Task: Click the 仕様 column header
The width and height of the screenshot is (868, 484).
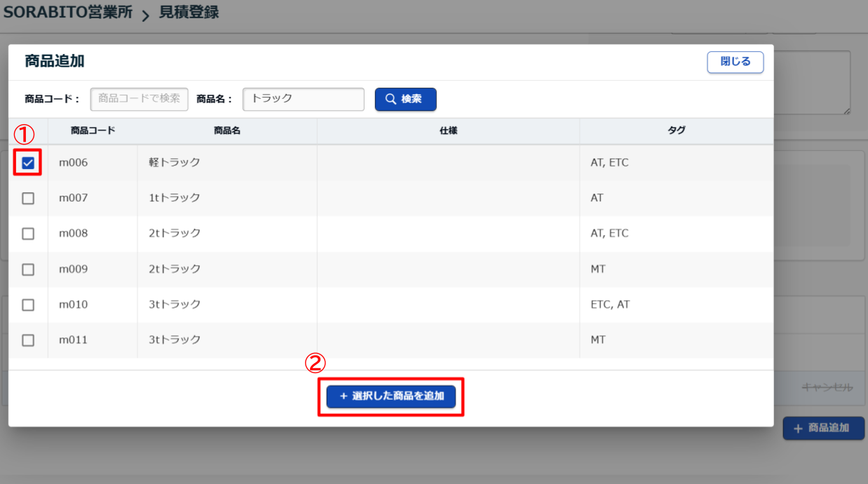Action: [x=448, y=130]
